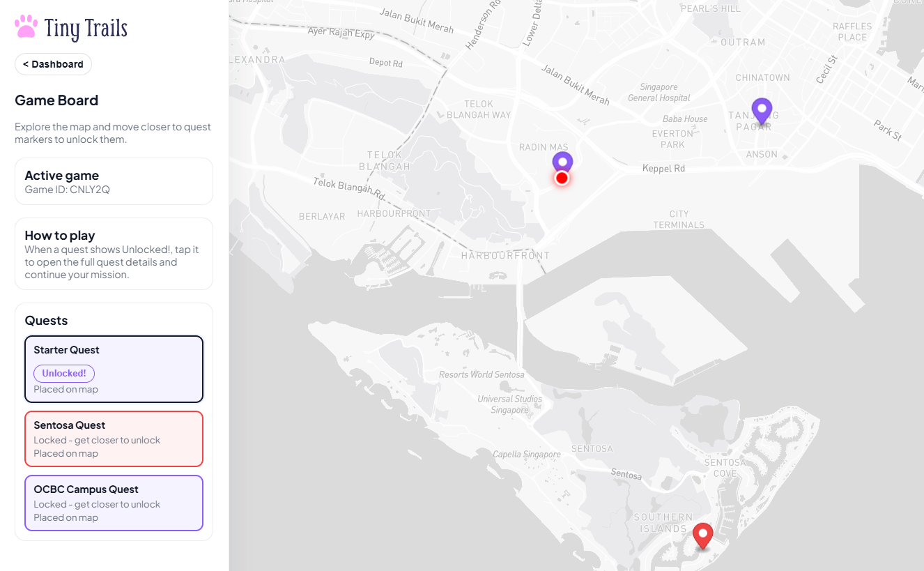Select the purple quest marker in Tanjong Pagar

click(x=762, y=110)
